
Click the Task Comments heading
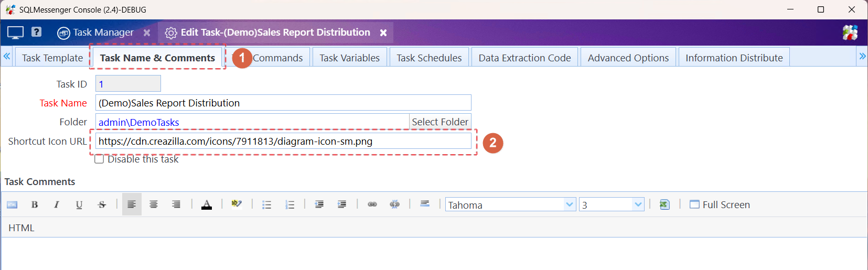(40, 182)
